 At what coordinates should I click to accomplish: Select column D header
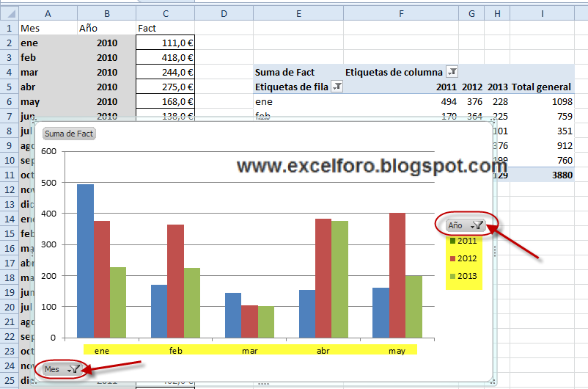224,13
